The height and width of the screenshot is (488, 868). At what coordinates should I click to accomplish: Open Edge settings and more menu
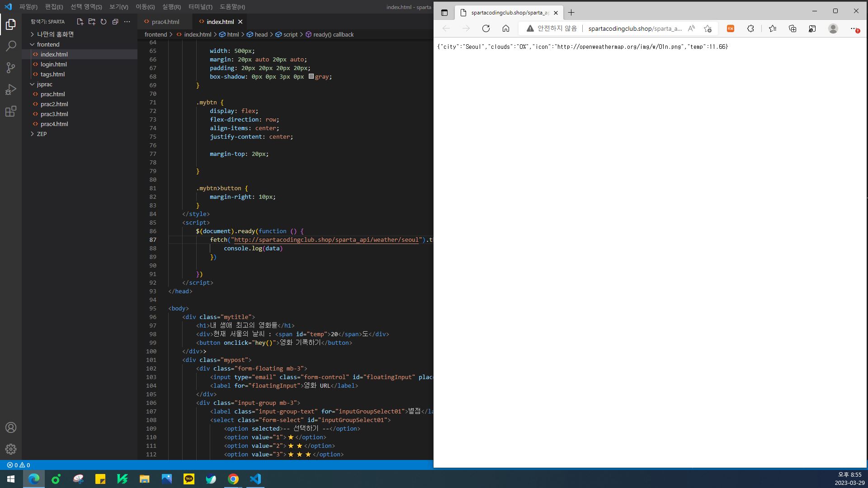(x=854, y=28)
